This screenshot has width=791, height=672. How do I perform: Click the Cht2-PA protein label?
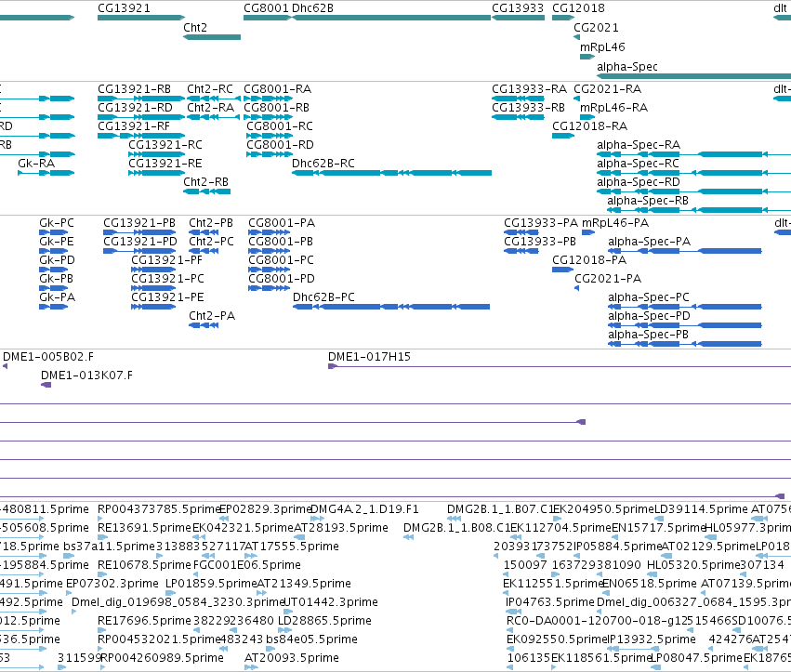(212, 316)
